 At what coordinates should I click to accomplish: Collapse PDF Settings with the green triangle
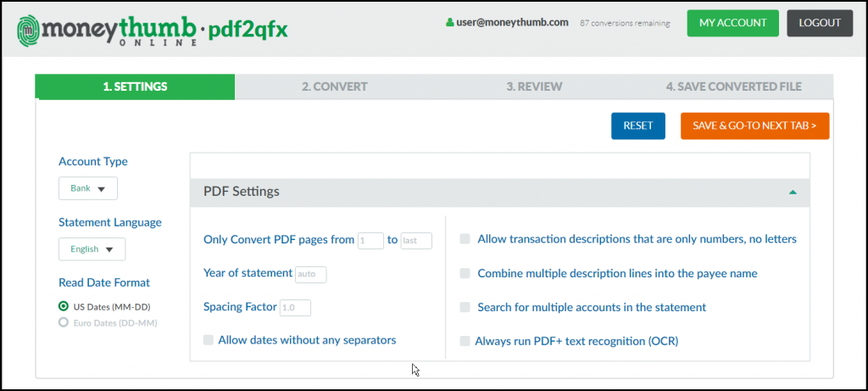pos(793,193)
